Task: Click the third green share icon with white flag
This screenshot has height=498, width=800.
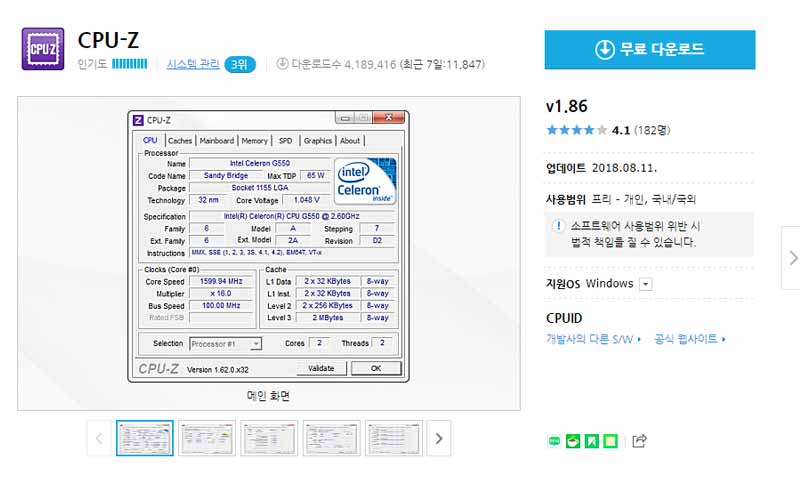Action: (x=592, y=441)
